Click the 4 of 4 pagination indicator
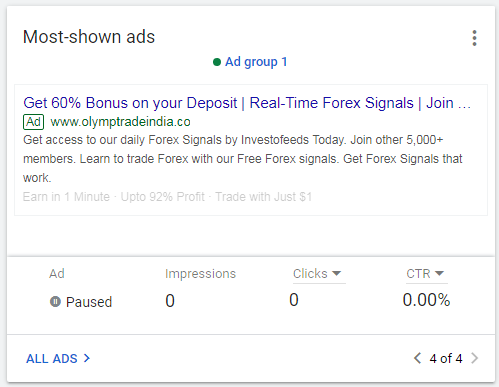 click(446, 359)
